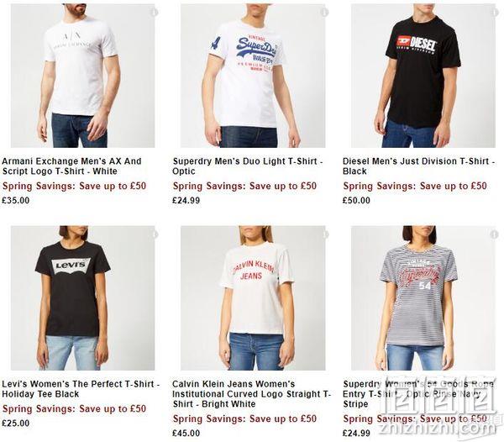Click info icon on Superdry Women's shirt image
Screen dimensions: 504x442
click(495, 234)
